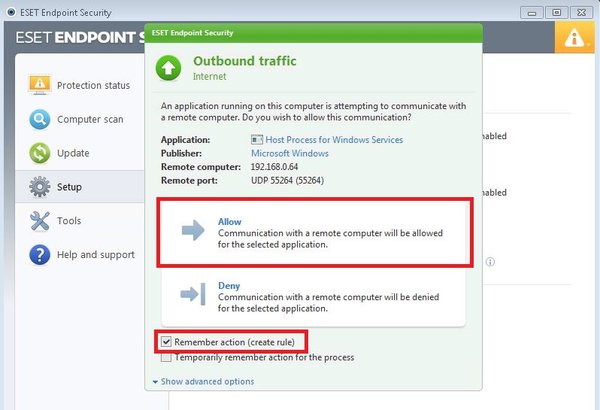Deny communication for the application
The height and width of the screenshot is (410, 600).
tap(314, 297)
